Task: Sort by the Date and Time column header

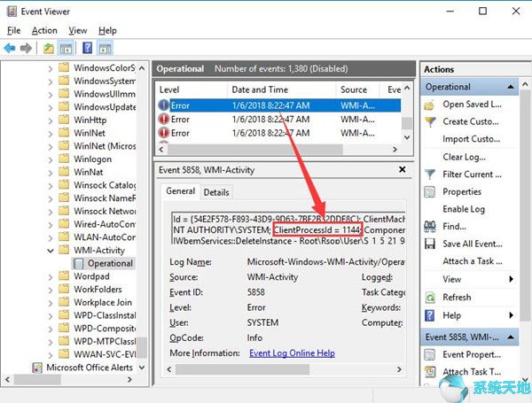Action: (260, 89)
